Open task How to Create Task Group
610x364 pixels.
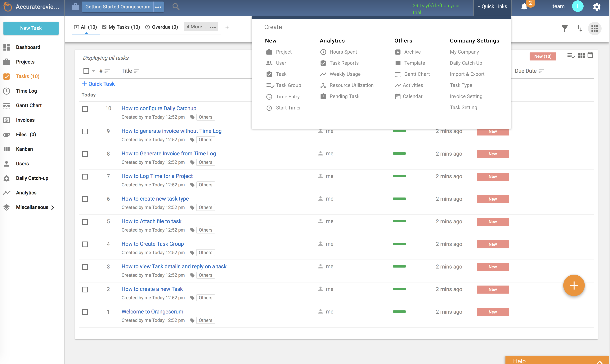152,244
